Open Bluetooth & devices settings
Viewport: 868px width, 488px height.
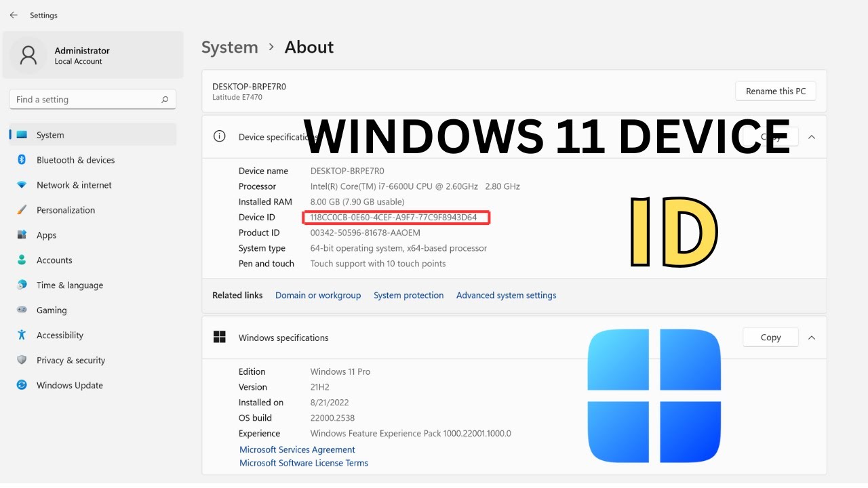93,160
